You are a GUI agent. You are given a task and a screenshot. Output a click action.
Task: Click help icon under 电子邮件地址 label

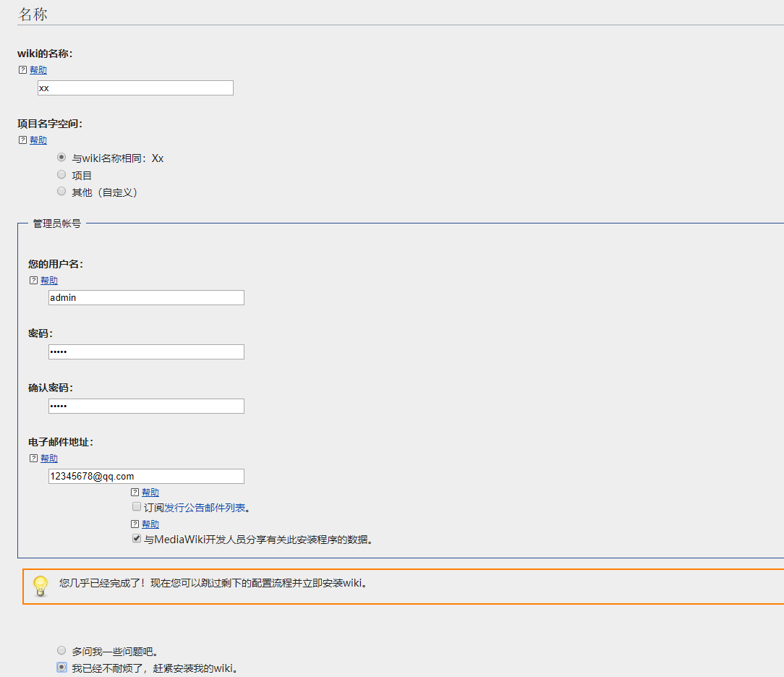coord(33,459)
